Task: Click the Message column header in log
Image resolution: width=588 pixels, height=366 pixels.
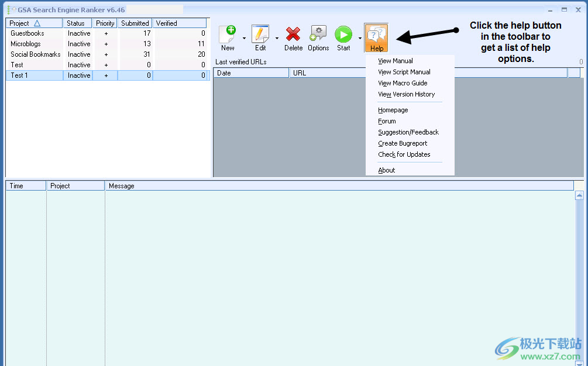Action: [339, 186]
